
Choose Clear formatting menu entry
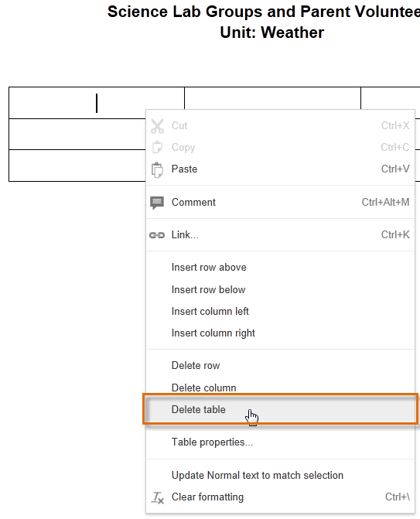point(280,497)
